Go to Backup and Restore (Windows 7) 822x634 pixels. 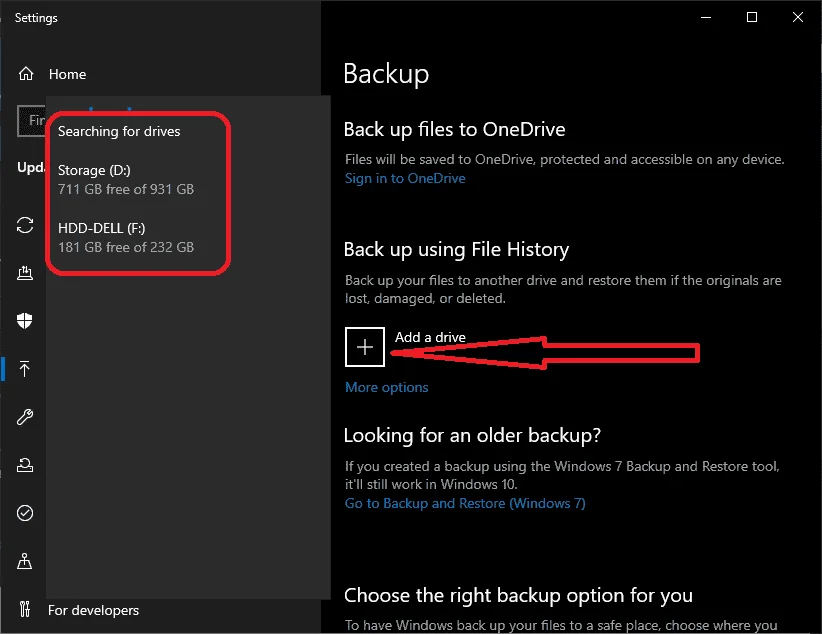[x=465, y=503]
